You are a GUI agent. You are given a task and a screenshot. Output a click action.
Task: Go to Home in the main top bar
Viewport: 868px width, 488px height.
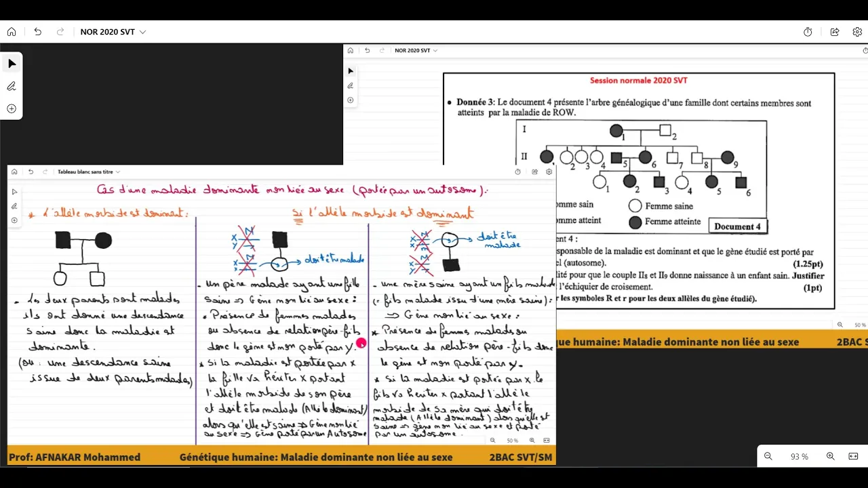point(12,32)
